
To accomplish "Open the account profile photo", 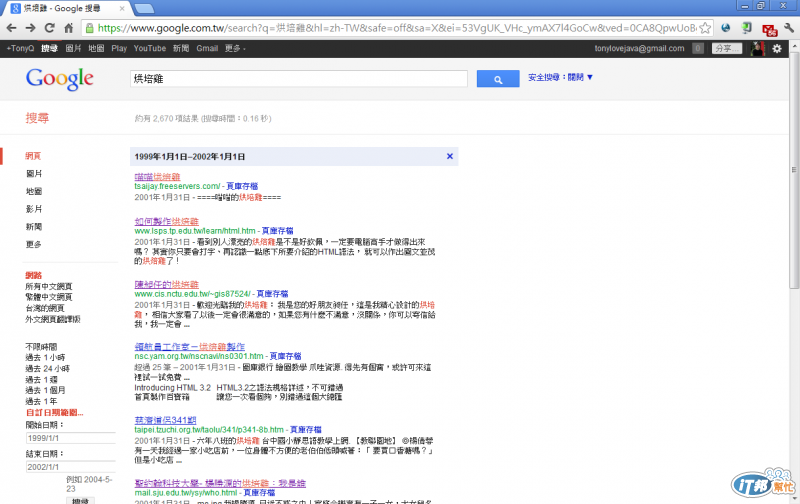I will (x=758, y=48).
